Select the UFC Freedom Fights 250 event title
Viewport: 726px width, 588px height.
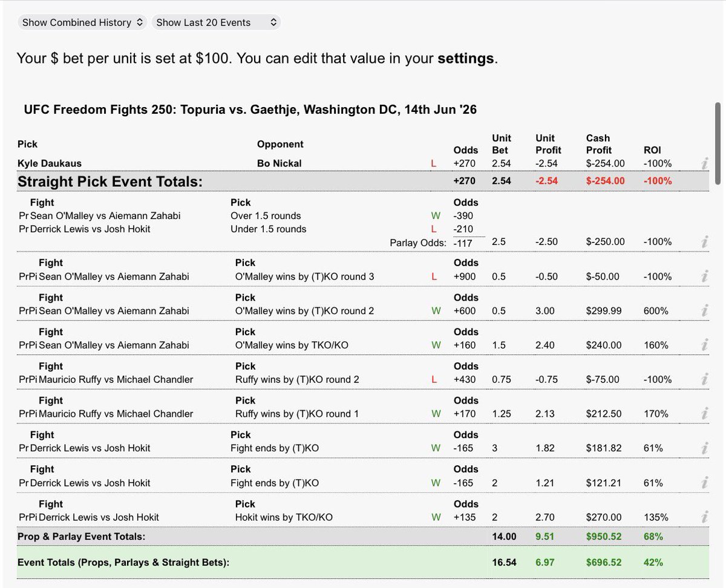pos(250,109)
